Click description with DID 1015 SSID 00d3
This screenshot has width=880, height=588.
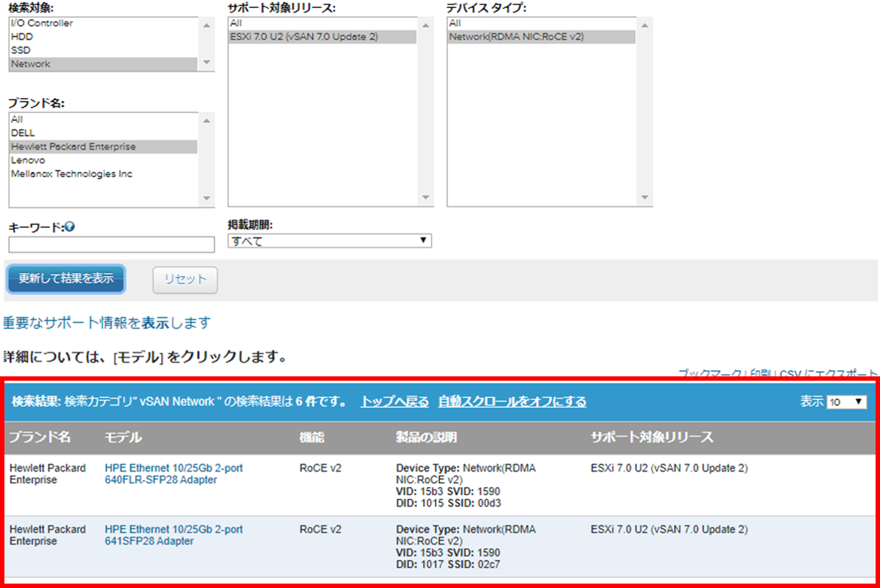tap(466, 485)
